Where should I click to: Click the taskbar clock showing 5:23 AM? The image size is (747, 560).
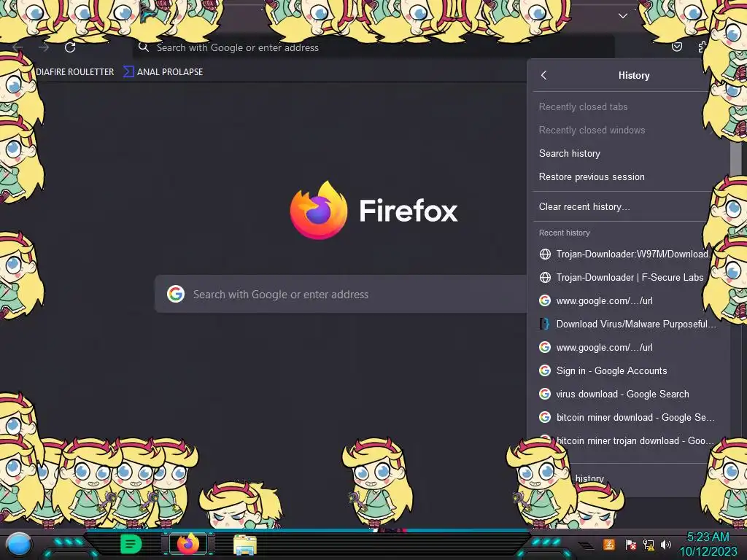click(x=708, y=537)
